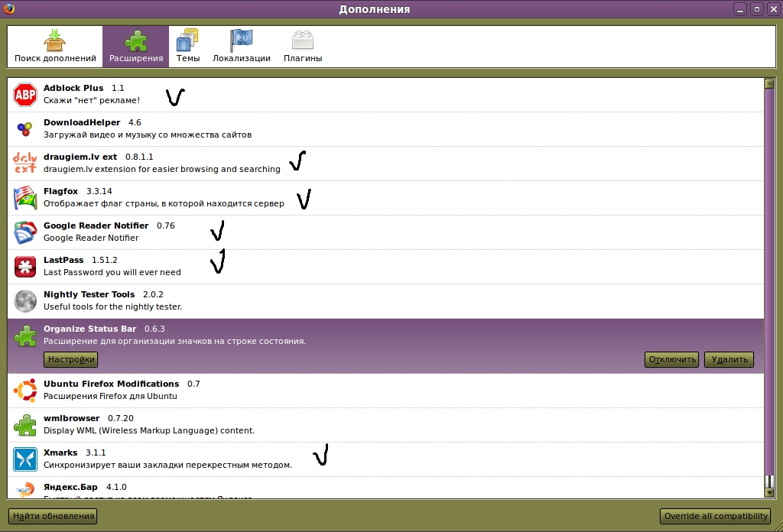Select the draugiem.lv ext 0.8.1.1 entry
Image resolution: width=783 pixels, height=532 pixels.
point(385,164)
